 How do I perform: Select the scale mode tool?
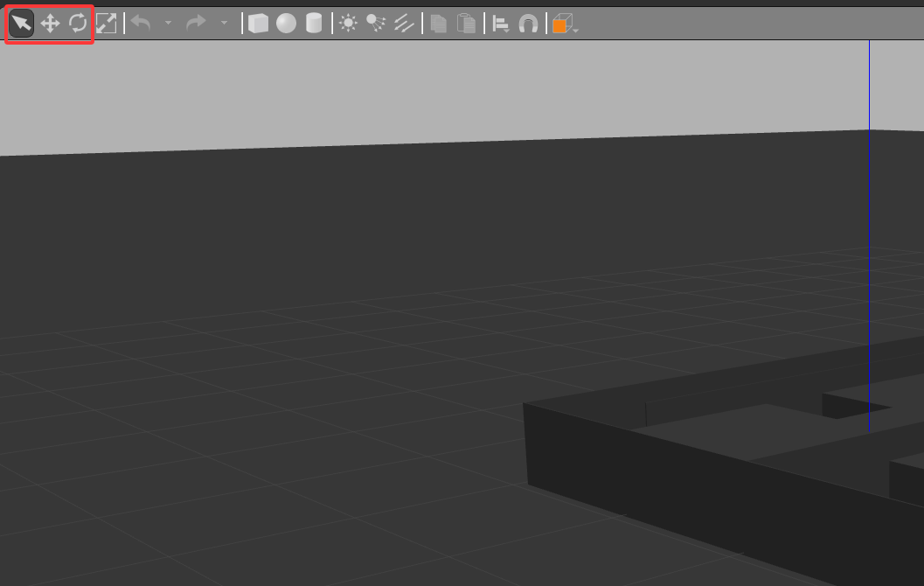coord(106,24)
